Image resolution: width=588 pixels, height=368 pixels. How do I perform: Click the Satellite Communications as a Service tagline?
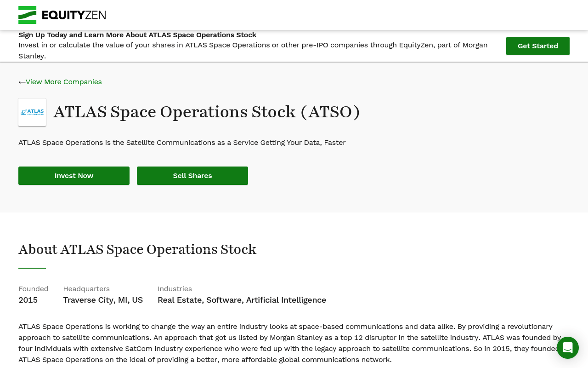182,143
